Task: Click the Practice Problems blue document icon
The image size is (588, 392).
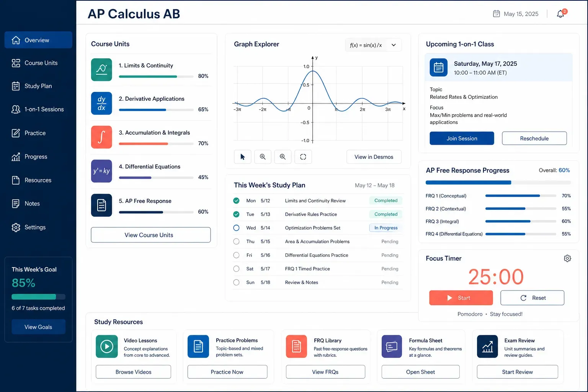Action: point(198,346)
